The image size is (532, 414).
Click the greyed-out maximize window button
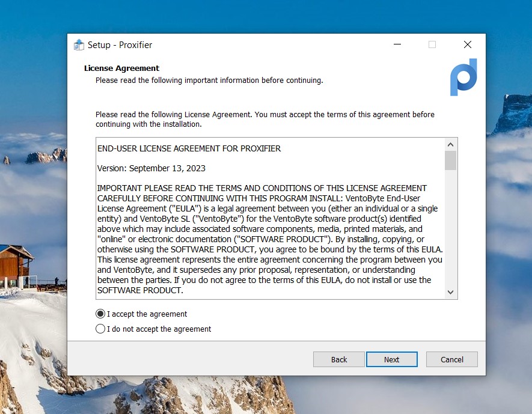(x=432, y=45)
